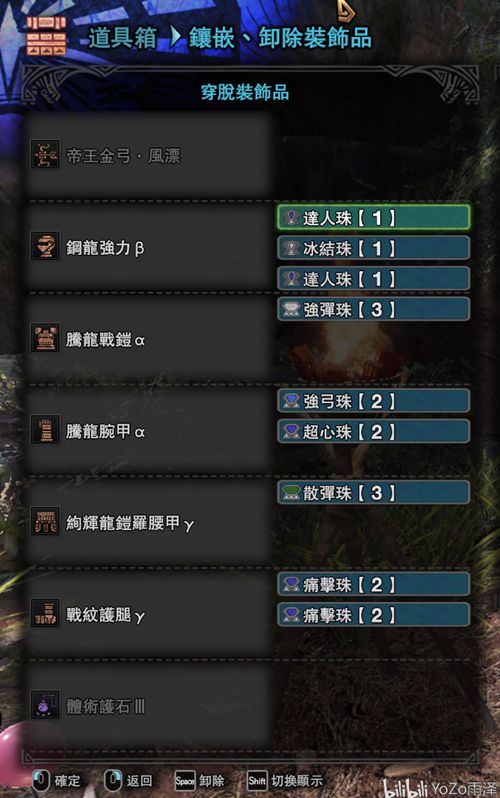This screenshot has width=500, height=798.
Task: Click the chest armor icon for 騰龍戰鎧α
Action: tap(45, 338)
